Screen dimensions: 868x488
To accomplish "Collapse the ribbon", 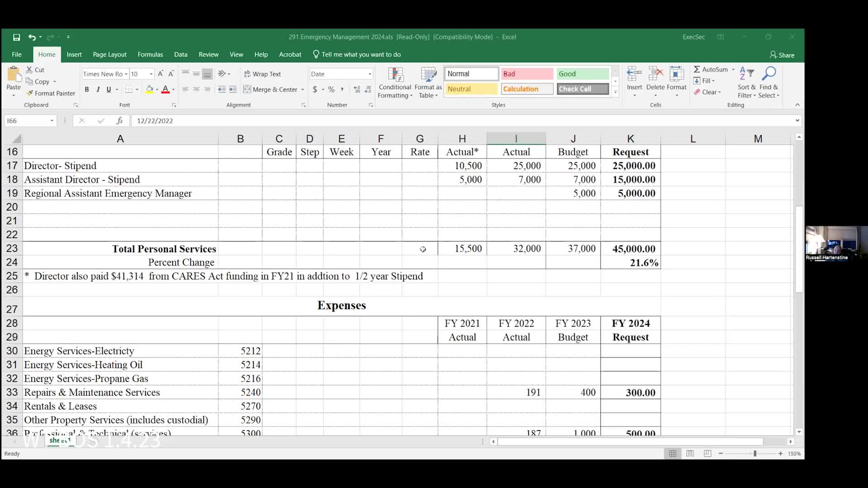I will click(797, 105).
